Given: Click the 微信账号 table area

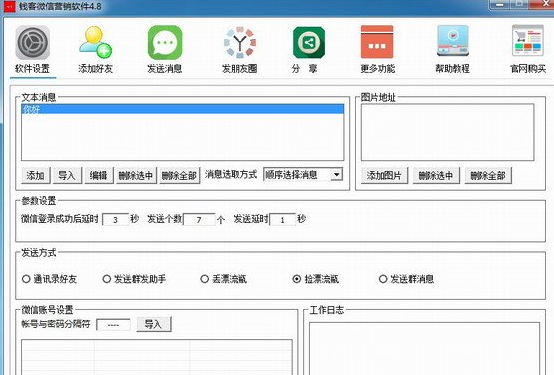Looking at the screenshot, I should point(157,357).
